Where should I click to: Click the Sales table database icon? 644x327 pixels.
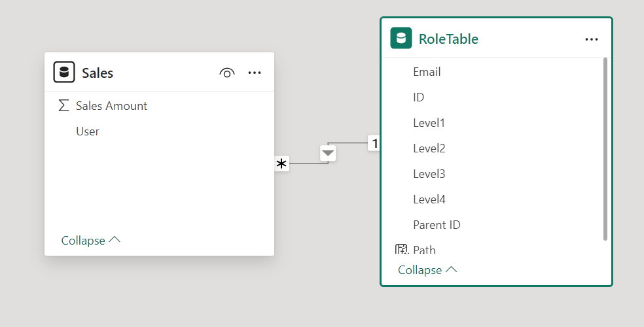64,72
